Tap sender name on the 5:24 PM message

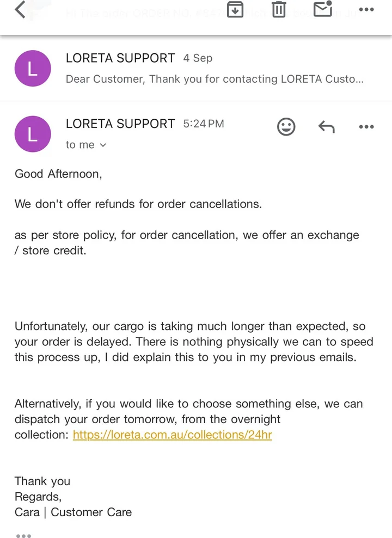[x=120, y=124]
